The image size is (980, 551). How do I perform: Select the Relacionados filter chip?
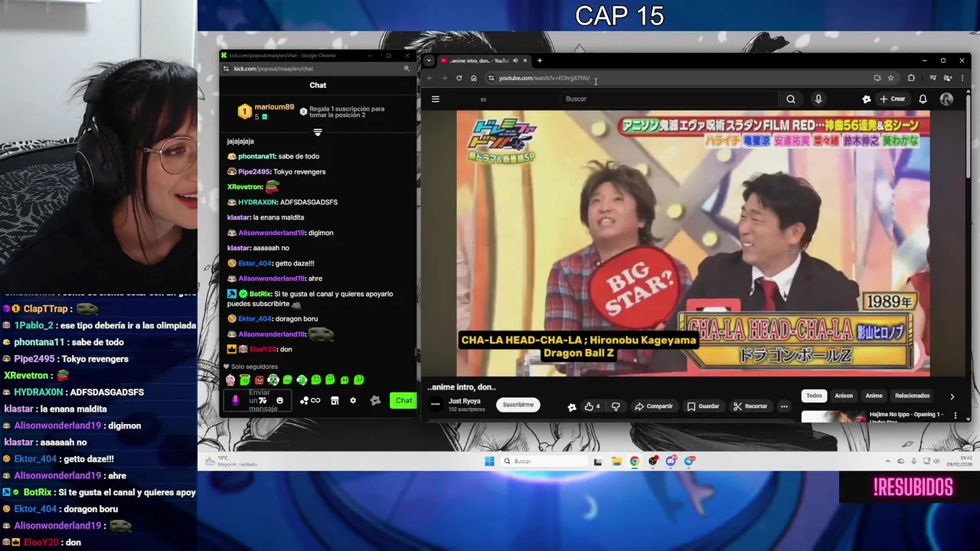pos(913,396)
